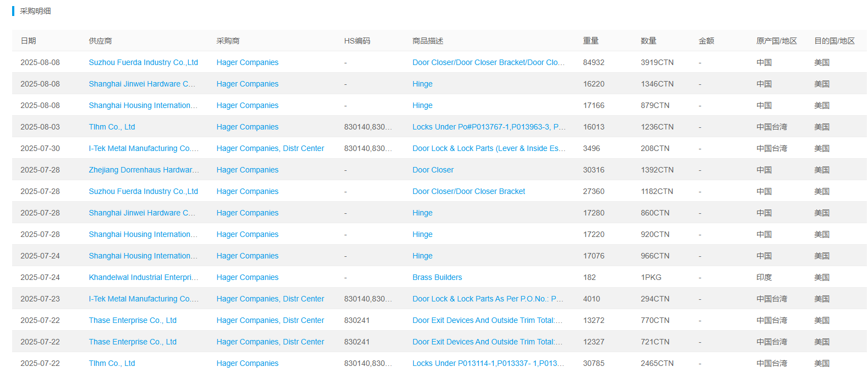Open Hager Companies, Distr Center on 208CTN row
This screenshot has height=372, width=868.
(270, 148)
